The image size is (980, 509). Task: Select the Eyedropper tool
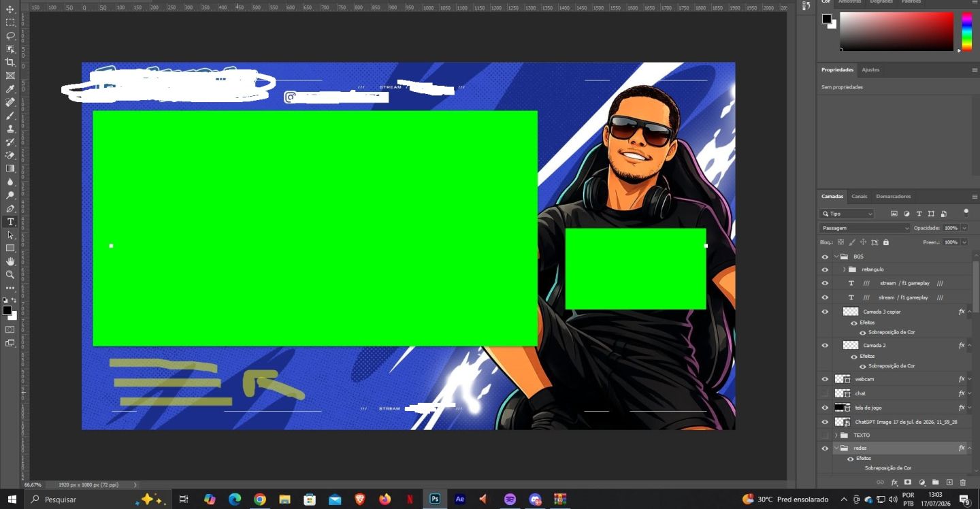pyautogui.click(x=10, y=88)
